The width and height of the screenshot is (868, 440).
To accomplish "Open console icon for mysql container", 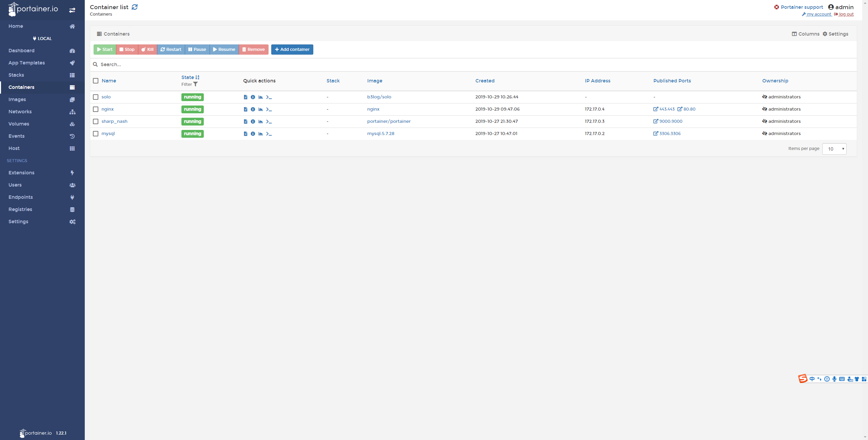I will click(x=269, y=134).
